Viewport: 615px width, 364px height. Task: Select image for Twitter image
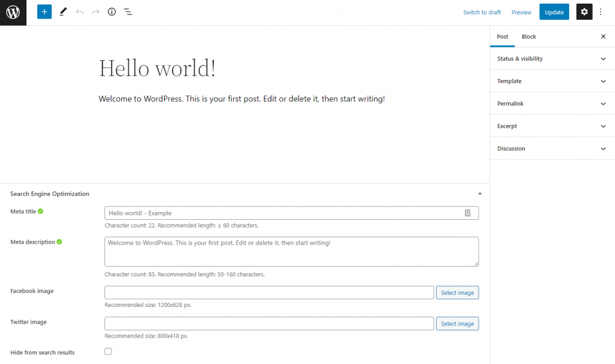pos(457,324)
